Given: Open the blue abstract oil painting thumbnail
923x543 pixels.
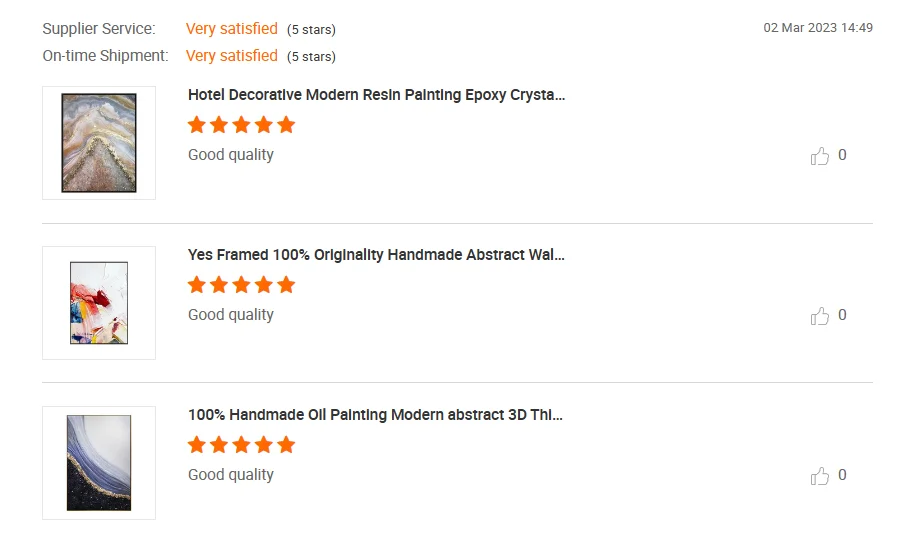Looking at the screenshot, I should pyautogui.click(x=99, y=463).
